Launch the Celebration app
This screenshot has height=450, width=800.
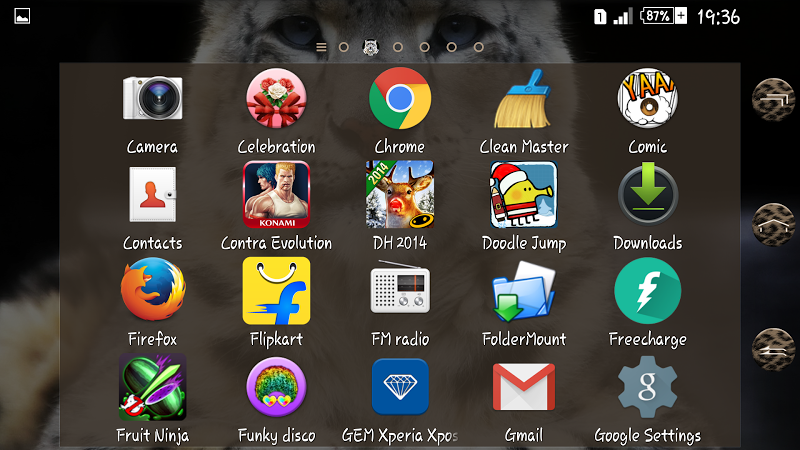point(277,98)
